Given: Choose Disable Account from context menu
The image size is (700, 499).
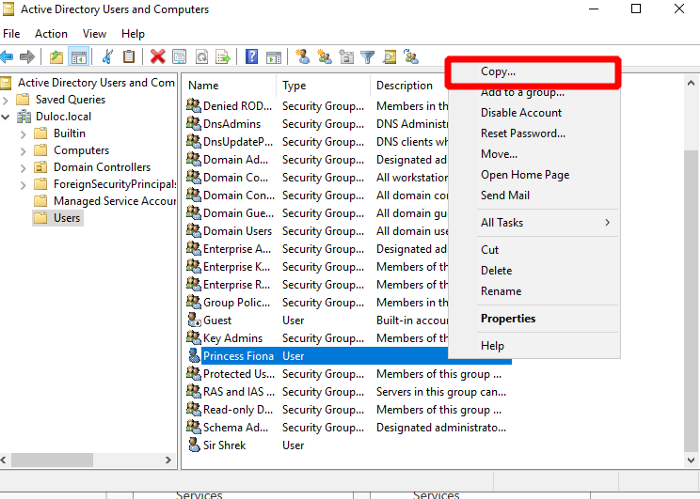Looking at the screenshot, I should (x=534, y=112).
